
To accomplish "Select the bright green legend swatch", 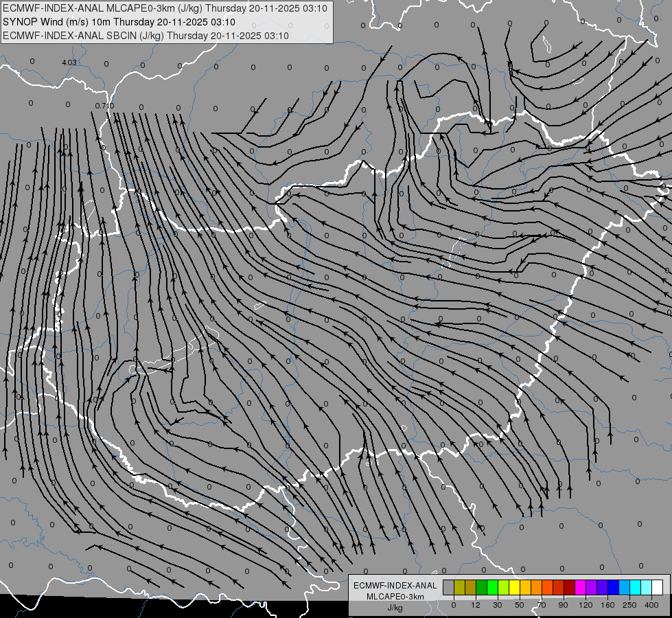I will (x=492, y=587).
